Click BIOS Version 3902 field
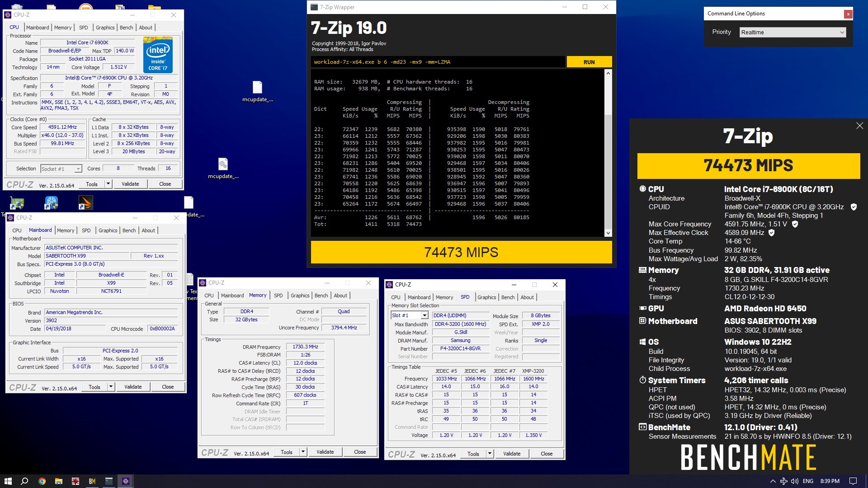This screenshot has height=488, width=868. 111,320
